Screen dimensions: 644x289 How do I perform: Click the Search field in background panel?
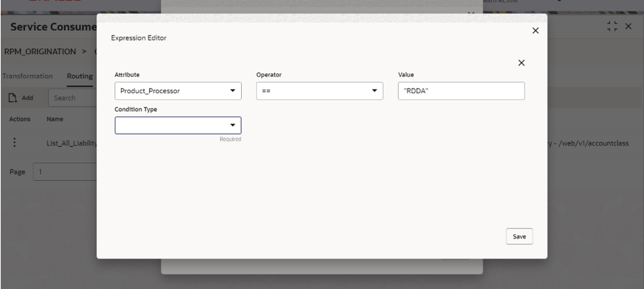click(x=72, y=98)
